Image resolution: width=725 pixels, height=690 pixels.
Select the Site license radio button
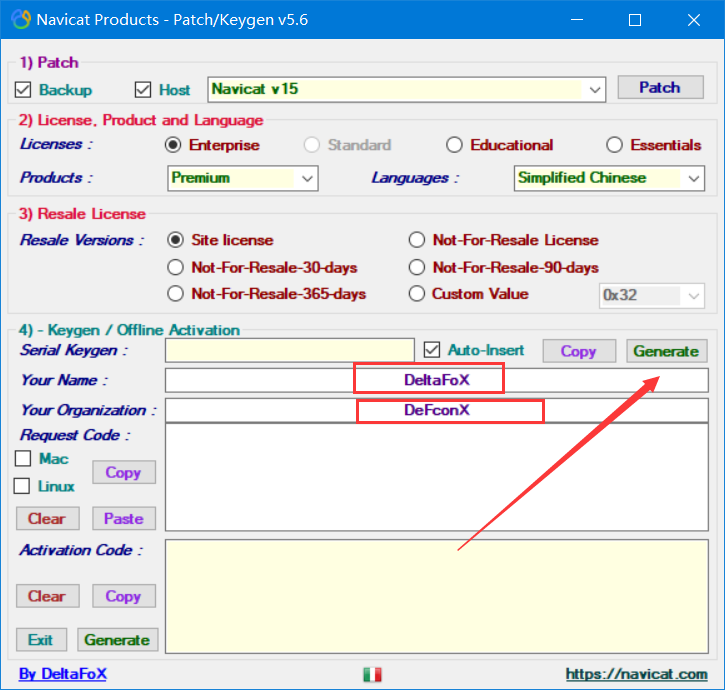(x=175, y=240)
